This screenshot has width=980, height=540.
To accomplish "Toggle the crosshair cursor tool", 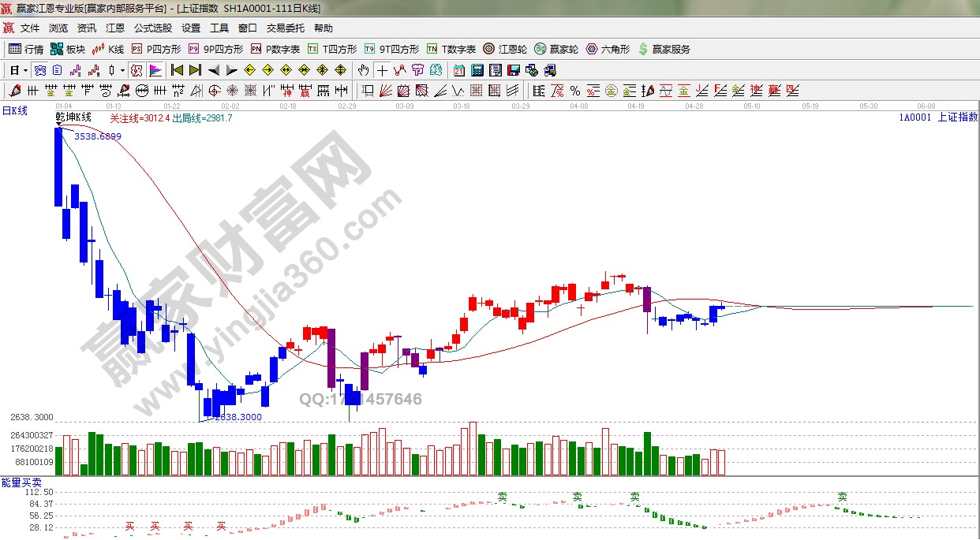I will pyautogui.click(x=382, y=70).
